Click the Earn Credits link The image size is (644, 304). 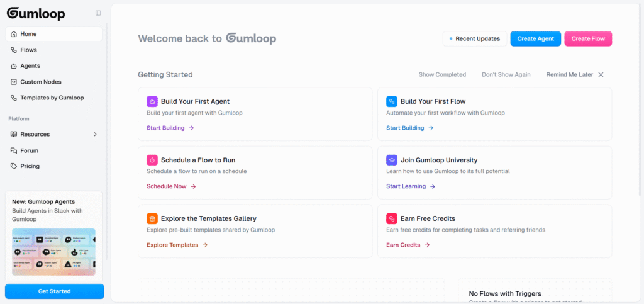tap(403, 245)
